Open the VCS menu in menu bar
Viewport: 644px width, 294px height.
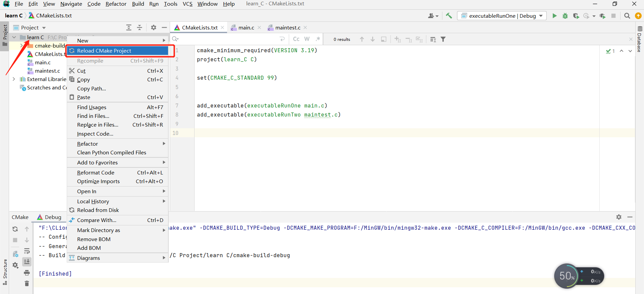(187, 4)
